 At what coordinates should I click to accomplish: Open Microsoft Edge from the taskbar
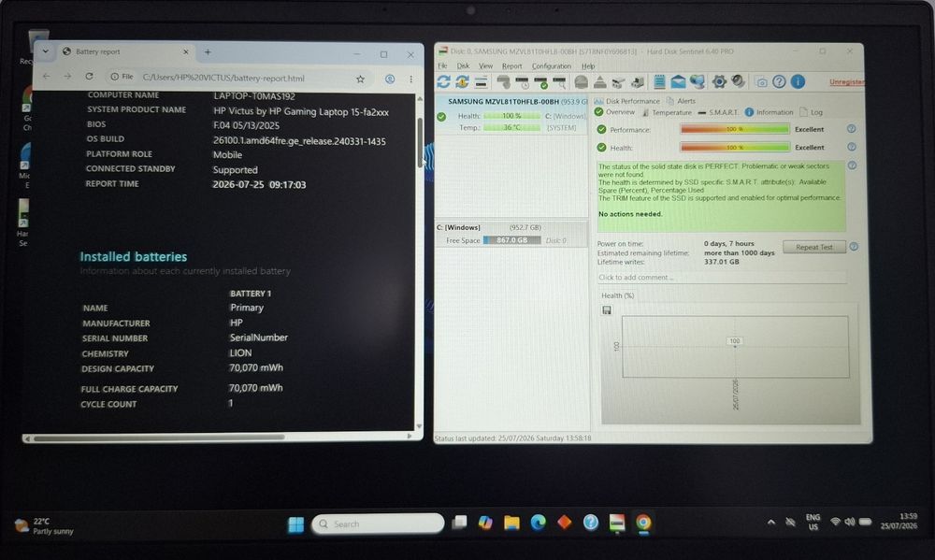point(538,523)
